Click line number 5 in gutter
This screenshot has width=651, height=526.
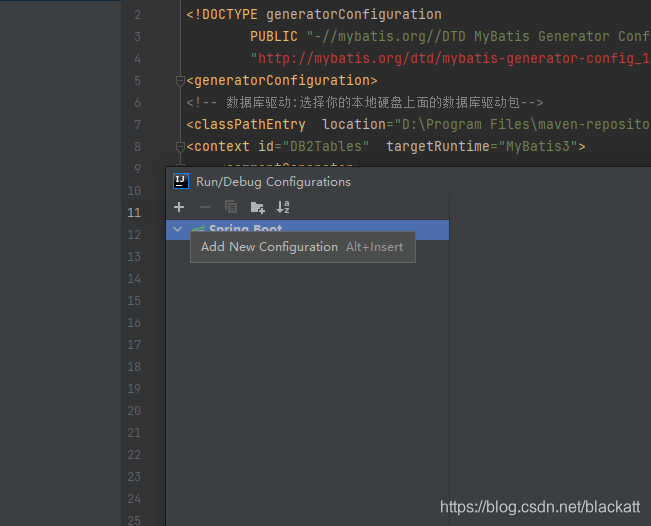(x=137, y=81)
